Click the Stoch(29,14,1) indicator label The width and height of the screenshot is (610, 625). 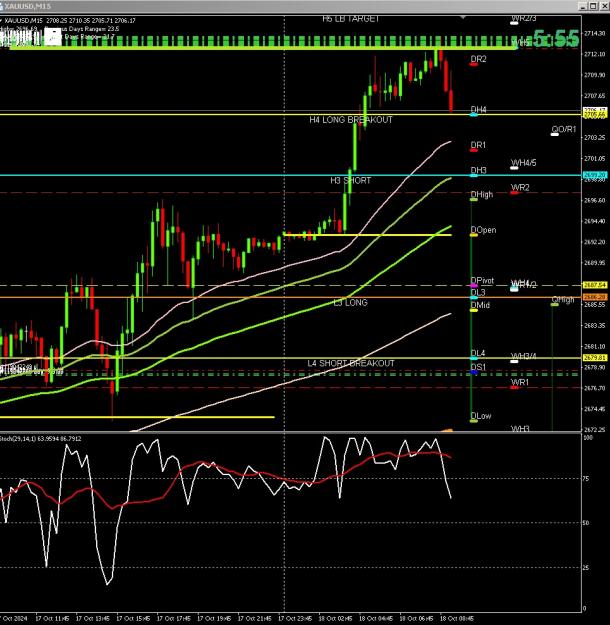tap(41, 438)
